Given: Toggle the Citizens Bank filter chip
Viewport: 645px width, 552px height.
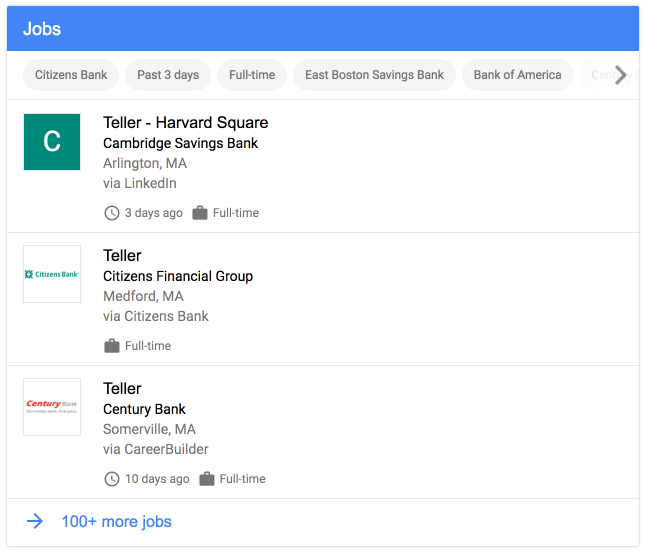Looking at the screenshot, I should [71, 75].
